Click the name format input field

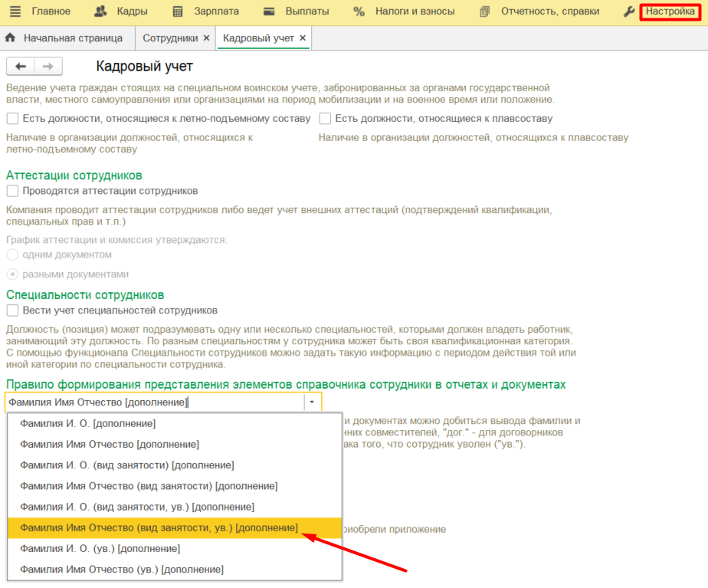155,402
